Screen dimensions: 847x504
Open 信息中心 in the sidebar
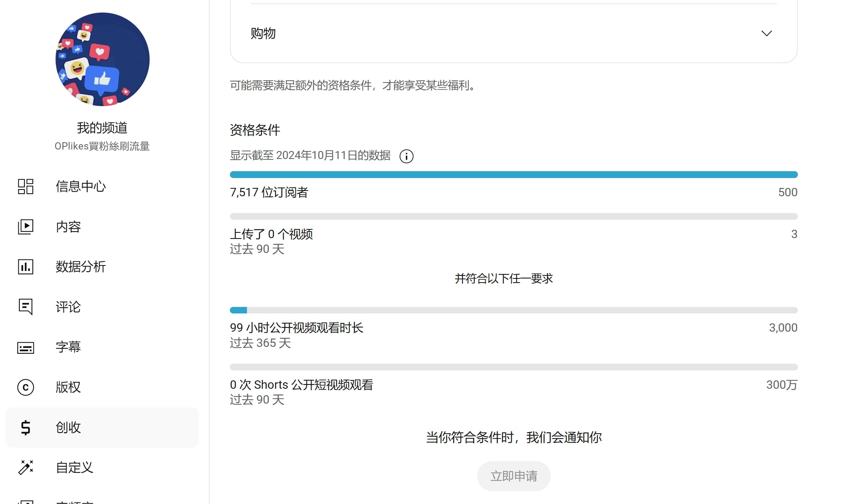(x=102, y=186)
